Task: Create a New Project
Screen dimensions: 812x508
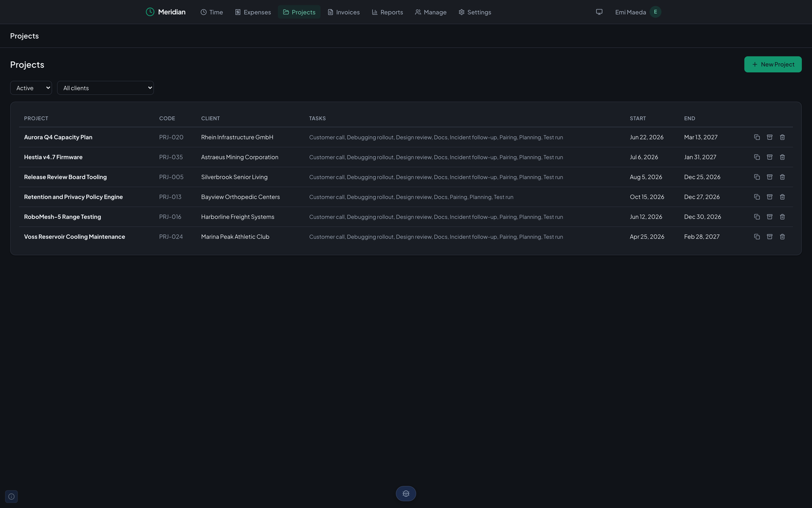Action: [x=773, y=64]
